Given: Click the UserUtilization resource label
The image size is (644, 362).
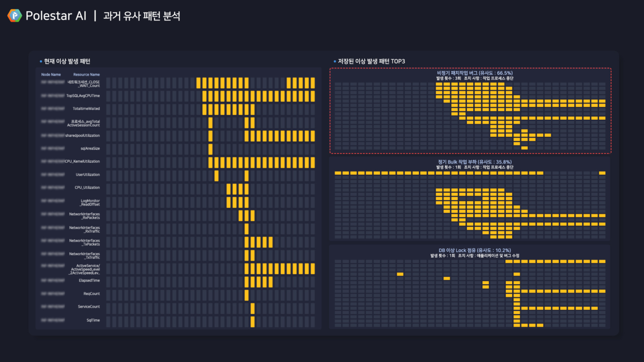Looking at the screenshot, I should tap(88, 175).
